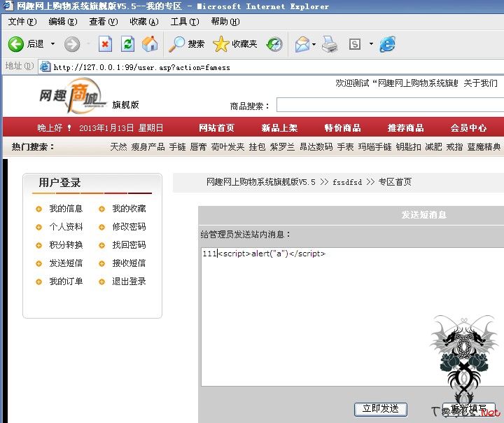Click the 立即发送 submit button

[381, 409]
